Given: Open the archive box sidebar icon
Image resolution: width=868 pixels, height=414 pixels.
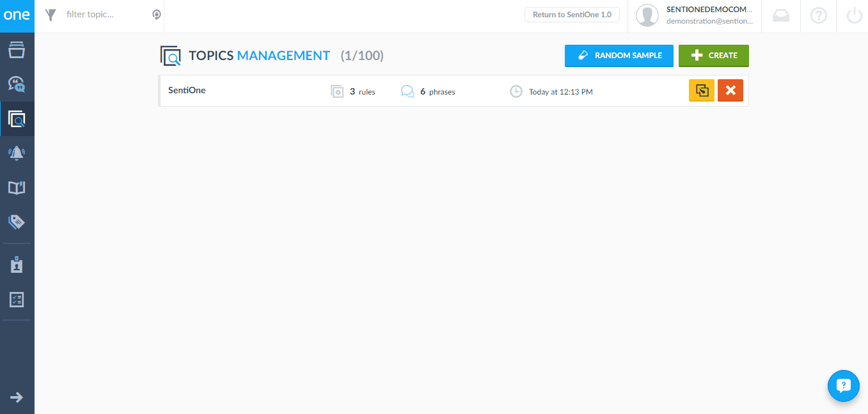Looking at the screenshot, I should coord(17,50).
